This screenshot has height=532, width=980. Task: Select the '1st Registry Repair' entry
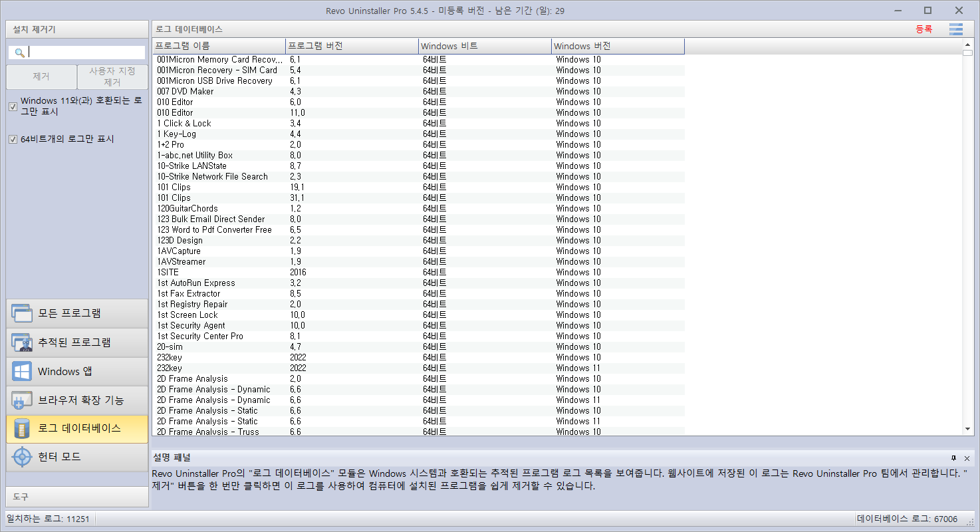click(x=418, y=305)
